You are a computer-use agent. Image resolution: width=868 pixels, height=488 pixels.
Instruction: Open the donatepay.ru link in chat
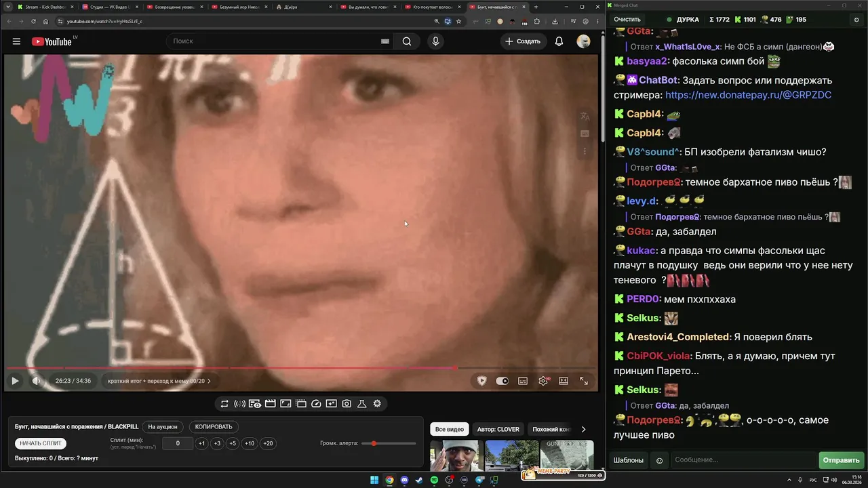click(748, 96)
